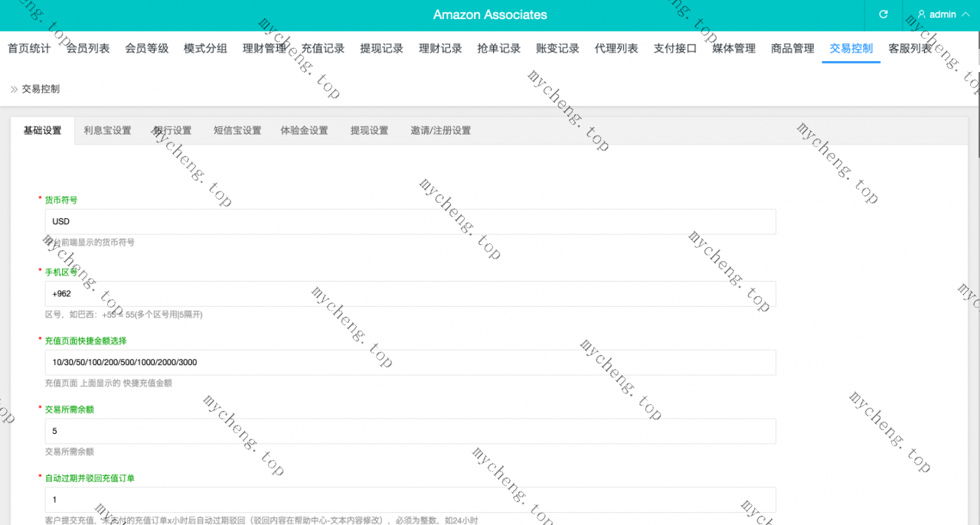Go to 抢单记录
980x525 pixels.
tap(499, 48)
